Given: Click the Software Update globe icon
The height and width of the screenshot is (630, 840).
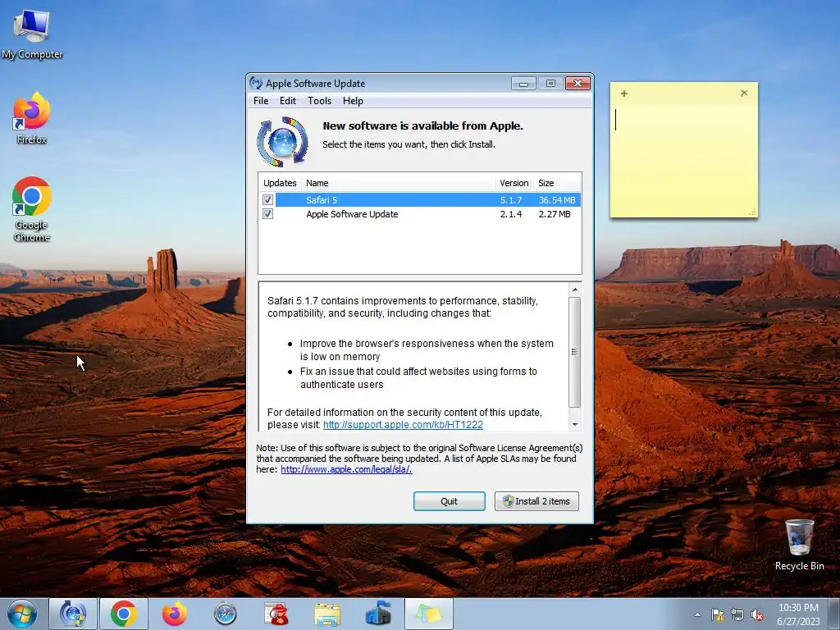Looking at the screenshot, I should [x=283, y=142].
